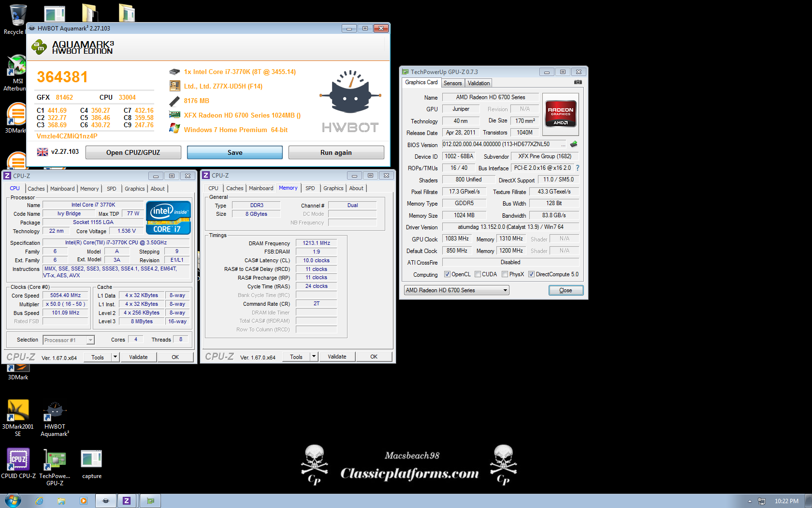Screen dimensions: 812x508
Task: Click the graphics card icon beside XFX Radeon
Action: click(174, 115)
